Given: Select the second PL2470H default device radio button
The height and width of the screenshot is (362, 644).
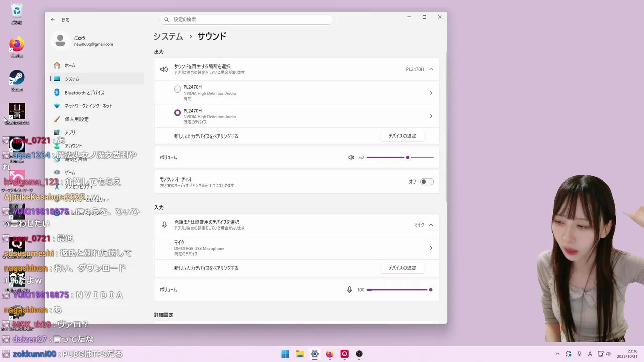Looking at the screenshot, I should coord(177,113).
